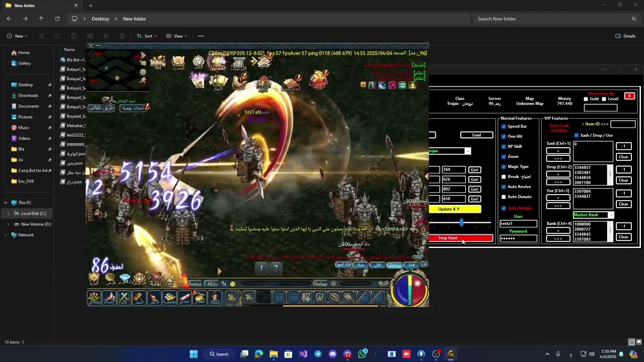Open WhatsApp from the taskbar
Screen dimensions: 644x362
click(362, 354)
